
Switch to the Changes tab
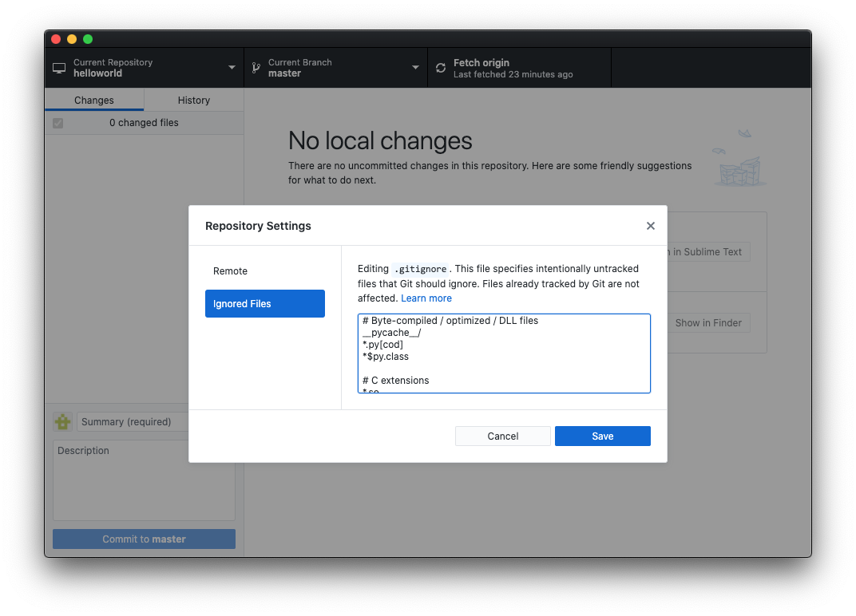click(94, 101)
